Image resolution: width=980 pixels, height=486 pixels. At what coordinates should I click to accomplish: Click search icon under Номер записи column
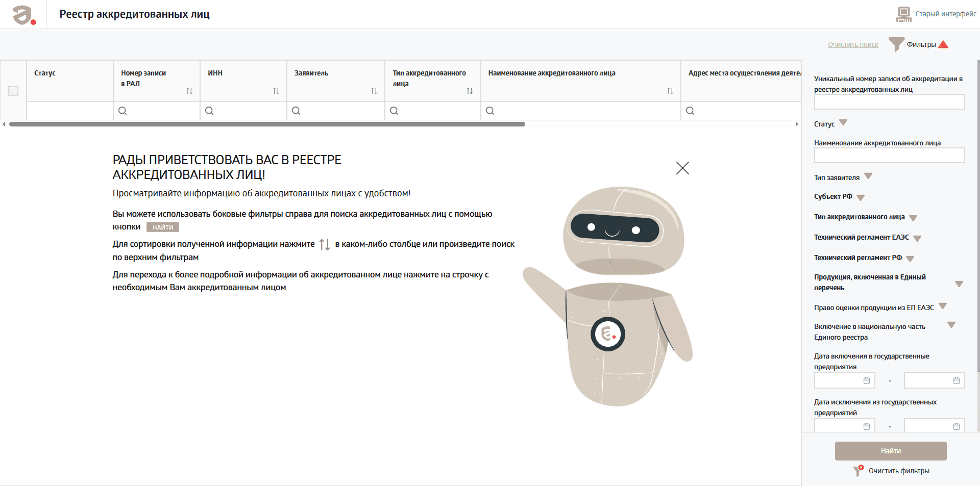point(122,111)
